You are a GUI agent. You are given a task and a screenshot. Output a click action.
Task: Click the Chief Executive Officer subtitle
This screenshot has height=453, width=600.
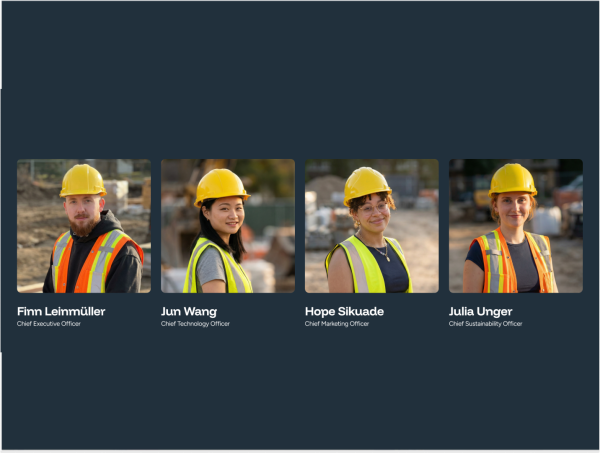[x=49, y=324]
